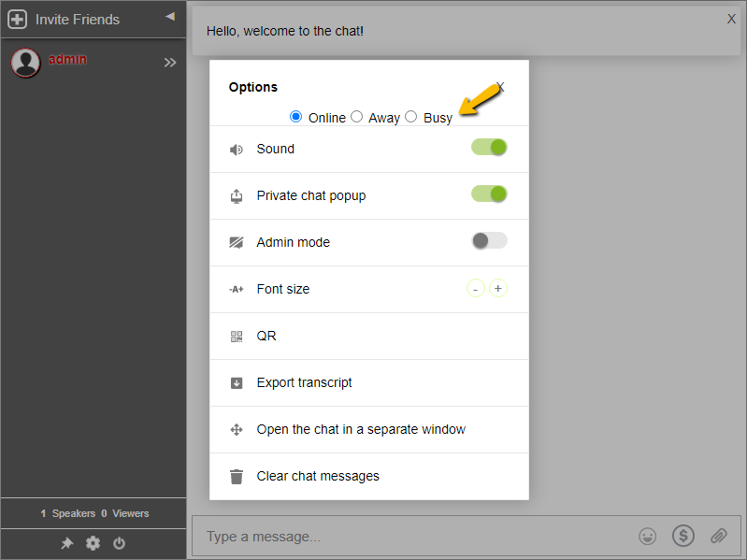Click the Private chat popup icon
The image size is (747, 560).
(x=237, y=196)
